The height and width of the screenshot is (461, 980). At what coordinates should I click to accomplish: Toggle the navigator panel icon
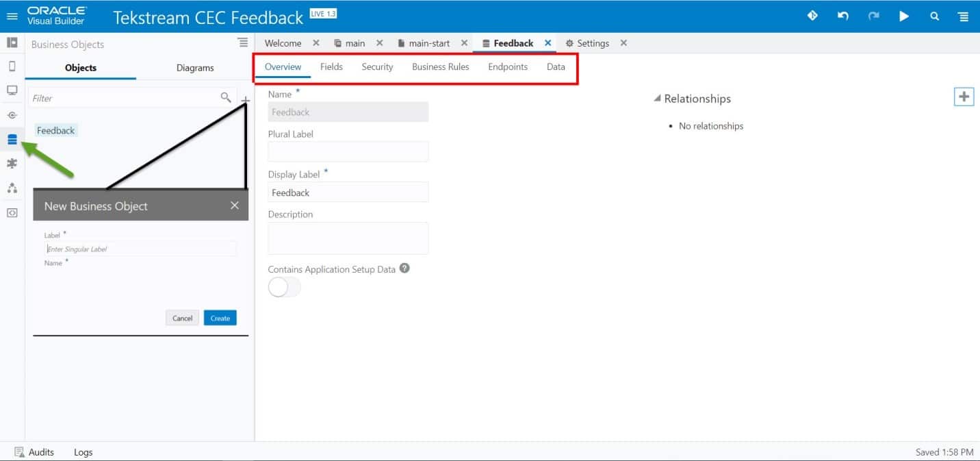(x=12, y=42)
